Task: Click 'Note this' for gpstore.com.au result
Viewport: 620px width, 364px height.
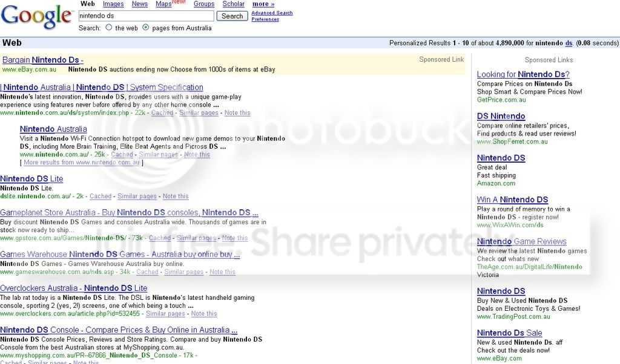Action: [235, 238]
